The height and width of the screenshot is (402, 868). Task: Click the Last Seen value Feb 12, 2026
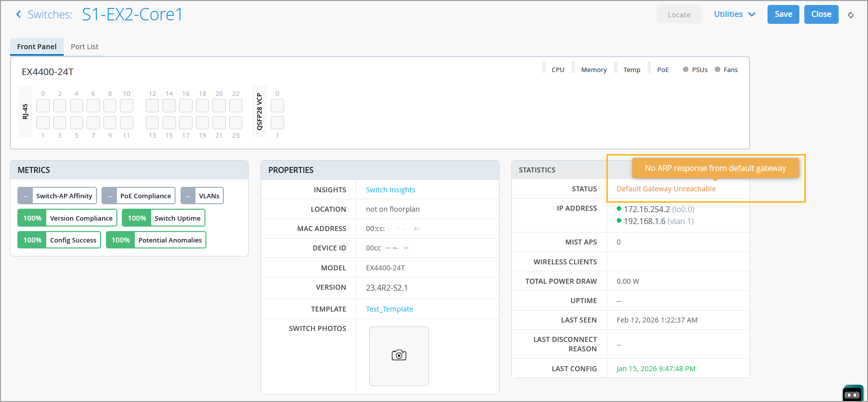pyautogui.click(x=657, y=320)
